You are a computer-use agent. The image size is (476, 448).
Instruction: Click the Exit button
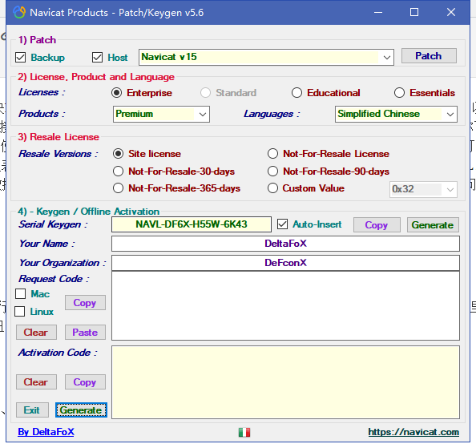(x=32, y=410)
